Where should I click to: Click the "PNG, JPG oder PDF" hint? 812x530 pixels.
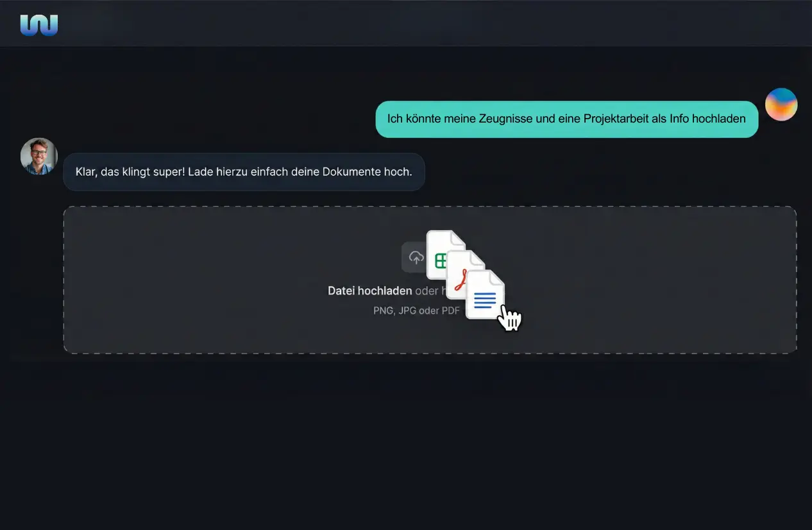point(417,311)
